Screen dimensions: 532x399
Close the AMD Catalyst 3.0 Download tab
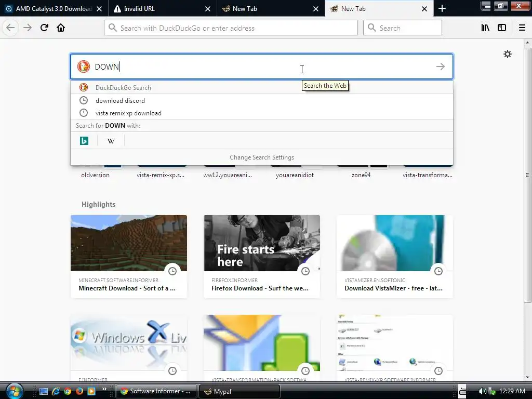99,9
